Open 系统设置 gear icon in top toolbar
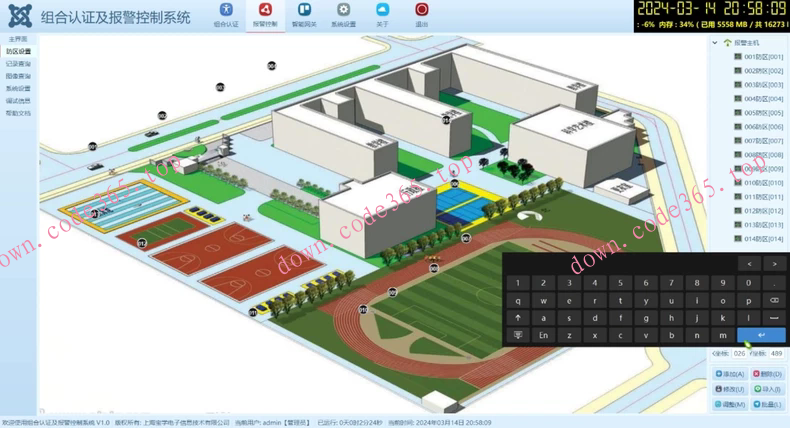Image resolution: width=790 pixels, height=428 pixels. click(344, 10)
